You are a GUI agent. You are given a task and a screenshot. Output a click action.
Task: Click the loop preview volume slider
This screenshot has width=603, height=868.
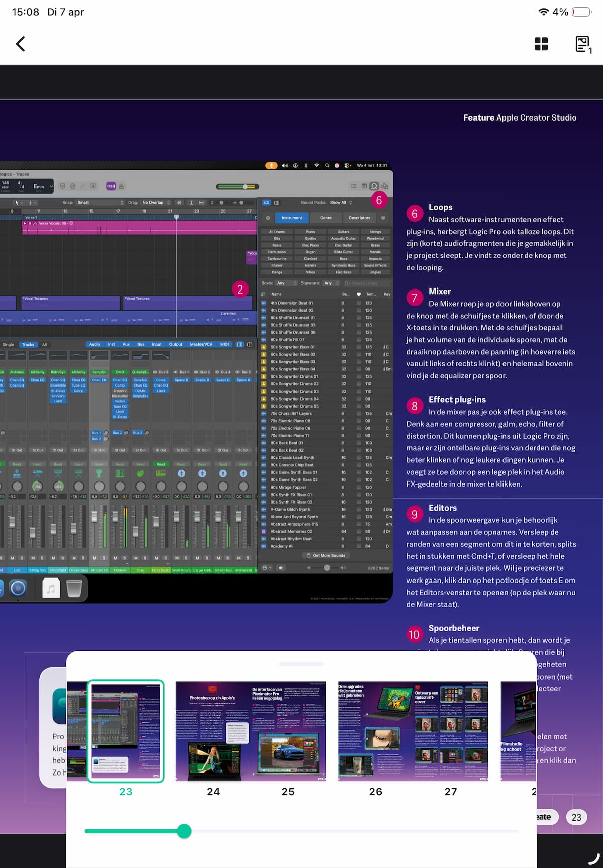click(x=327, y=567)
